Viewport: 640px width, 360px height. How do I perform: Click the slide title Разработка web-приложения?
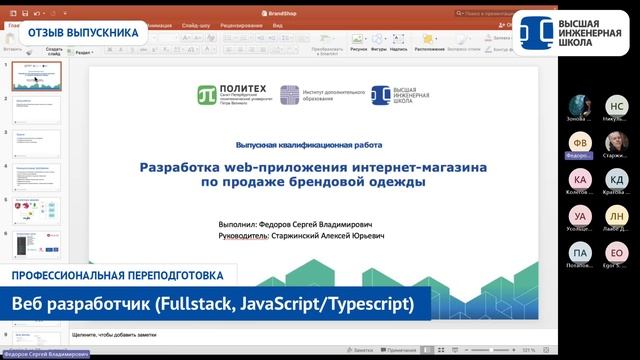[x=313, y=174]
